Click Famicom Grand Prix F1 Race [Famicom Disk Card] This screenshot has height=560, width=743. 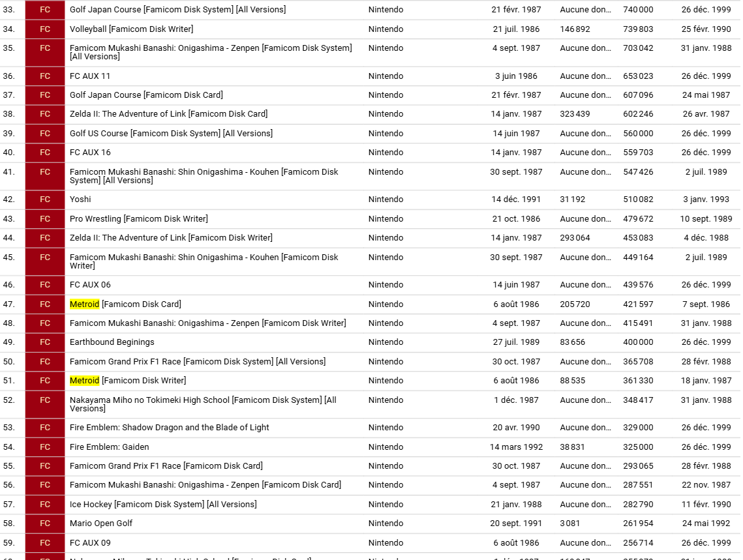click(x=166, y=466)
